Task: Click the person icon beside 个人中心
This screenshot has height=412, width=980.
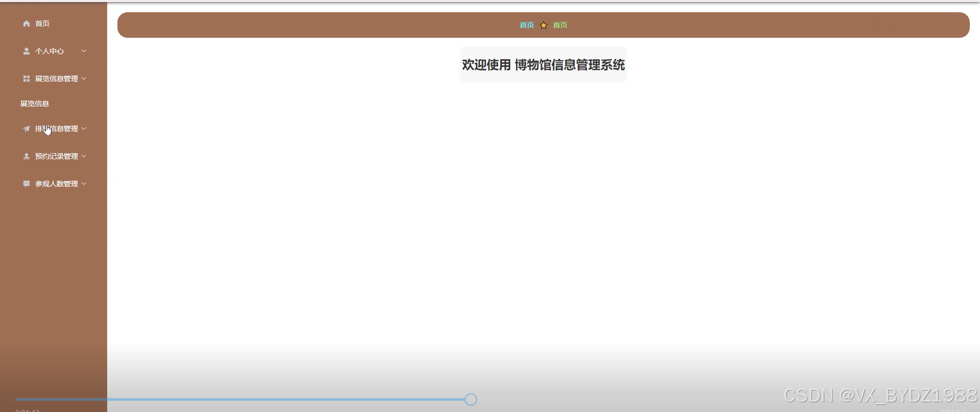Action: [x=27, y=51]
